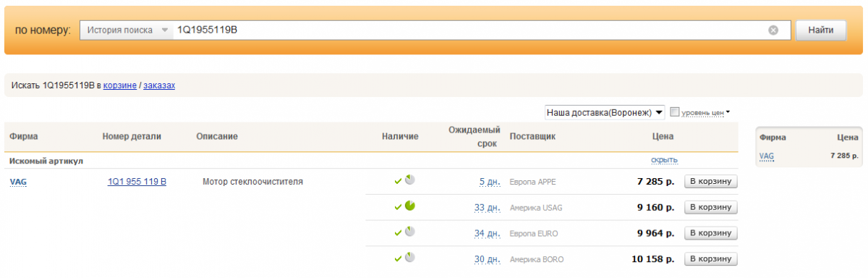Click green pie icon in Америка USAG row
The image size is (868, 278).
(x=409, y=206)
